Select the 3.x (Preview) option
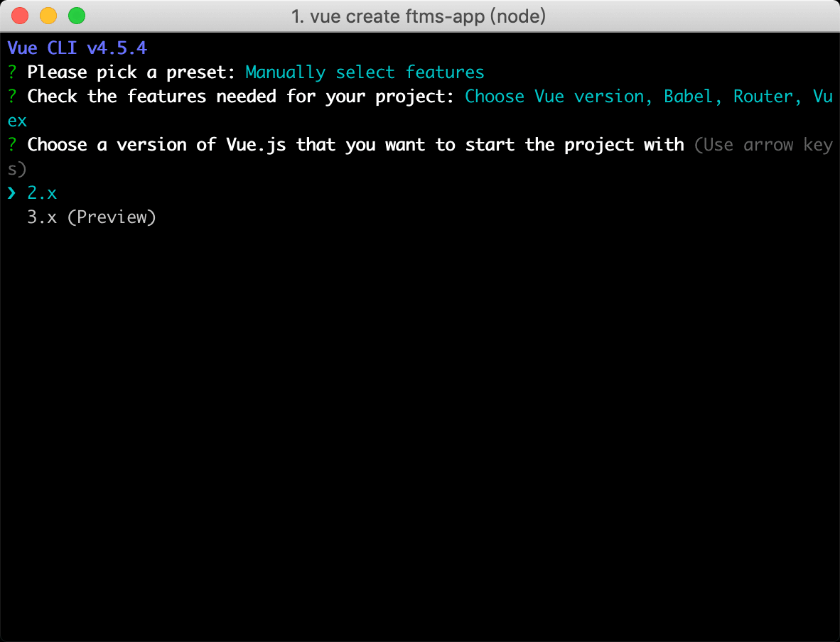The image size is (840, 642). (x=91, y=217)
